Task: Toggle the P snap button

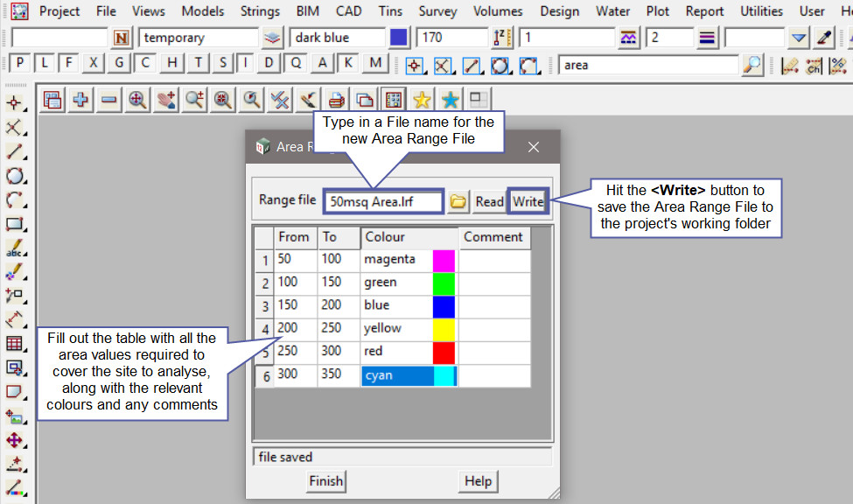Action: click(19, 63)
